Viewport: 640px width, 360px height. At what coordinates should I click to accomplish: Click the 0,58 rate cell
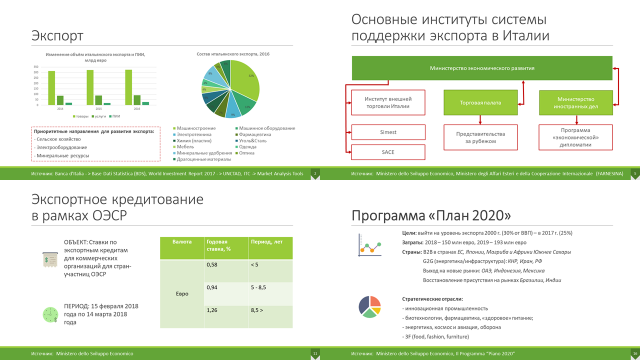(x=226, y=270)
